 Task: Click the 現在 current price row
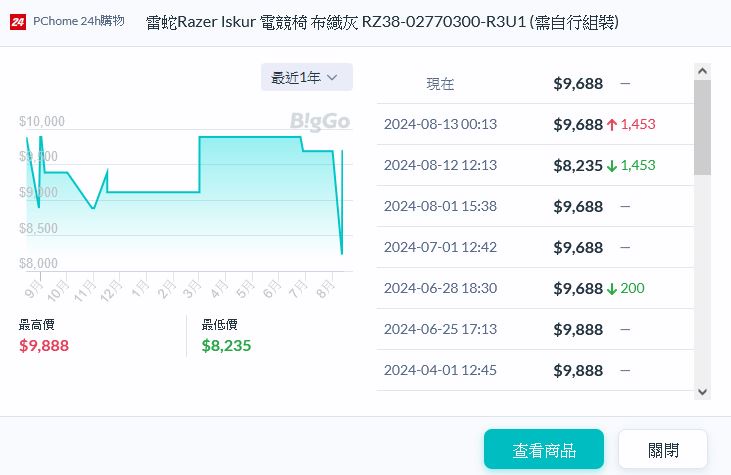440,84
